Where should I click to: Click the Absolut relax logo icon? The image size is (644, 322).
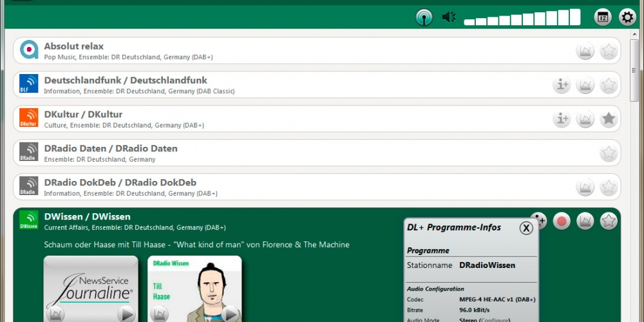29,50
